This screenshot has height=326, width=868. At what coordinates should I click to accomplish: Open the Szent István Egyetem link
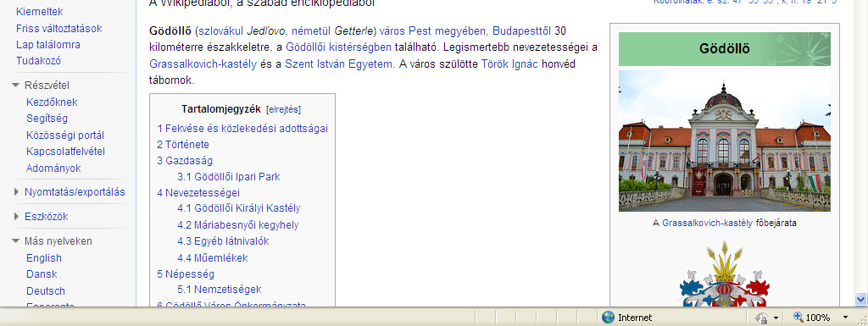coord(339,64)
